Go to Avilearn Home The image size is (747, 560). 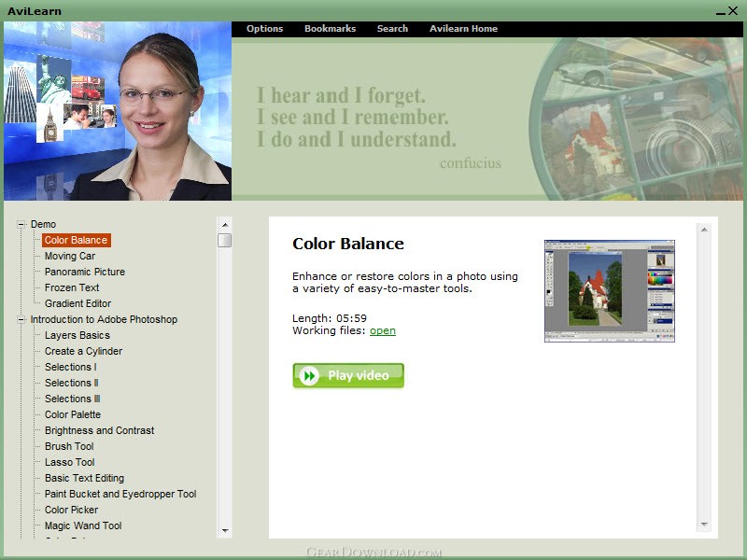point(463,29)
